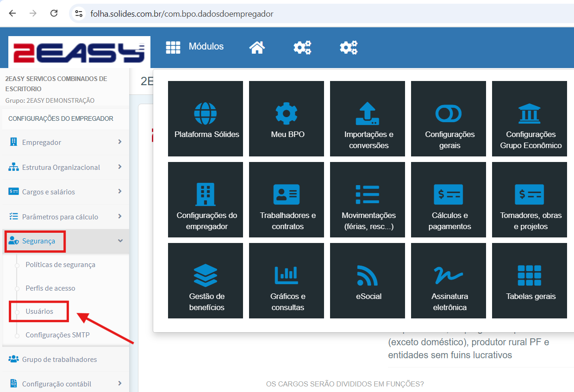The width and height of the screenshot is (574, 392).
Task: Click the company name 2EASY SERVICOS COMBINADOS
Action: (56, 83)
